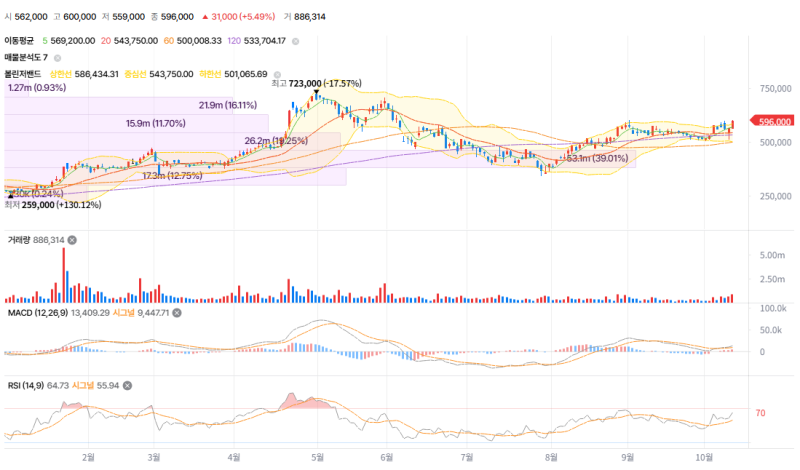Screen dimensions: 800x470
Task: Click the 하한선 value 501,065.69
Action: 245,74
